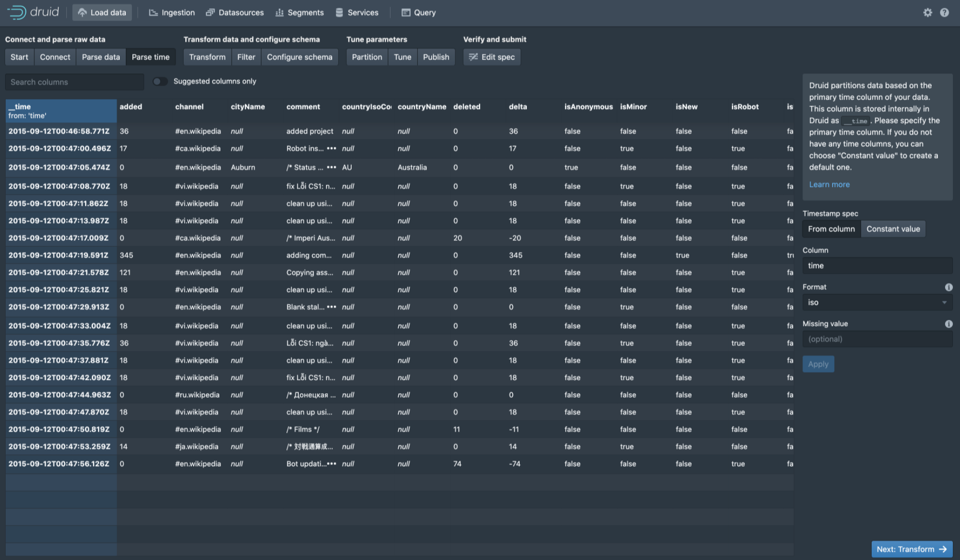Open Services view

(357, 12)
